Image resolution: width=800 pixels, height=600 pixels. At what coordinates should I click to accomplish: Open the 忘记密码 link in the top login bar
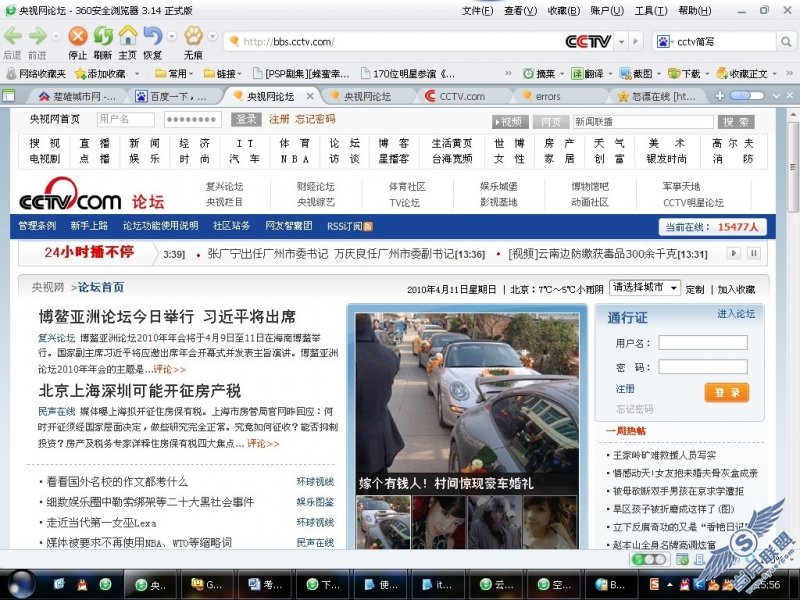(x=315, y=119)
